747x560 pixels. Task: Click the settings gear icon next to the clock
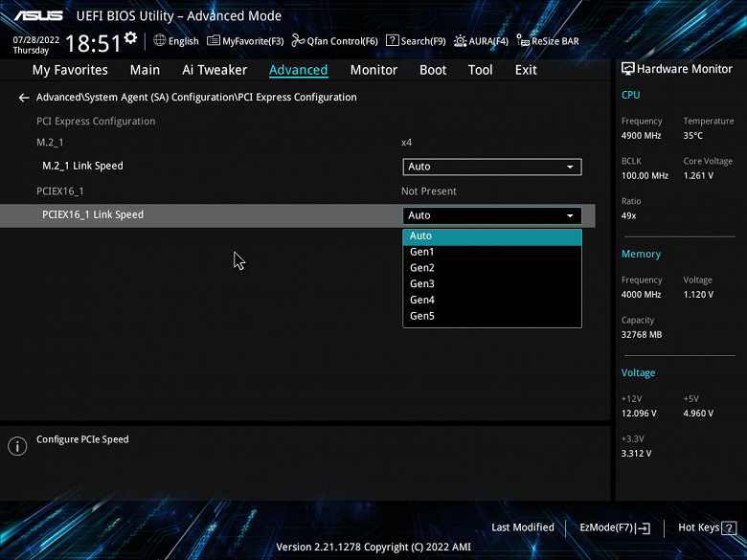click(x=130, y=37)
